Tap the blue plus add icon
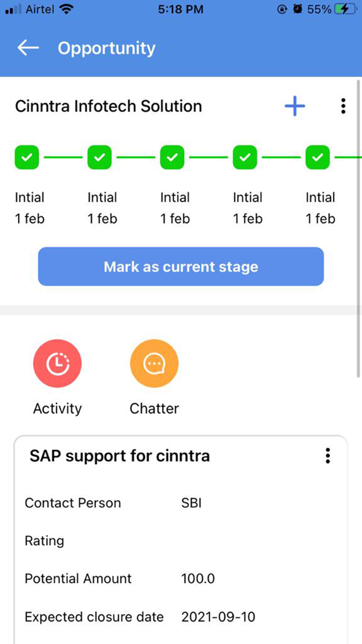The image size is (362, 644). pyautogui.click(x=295, y=106)
